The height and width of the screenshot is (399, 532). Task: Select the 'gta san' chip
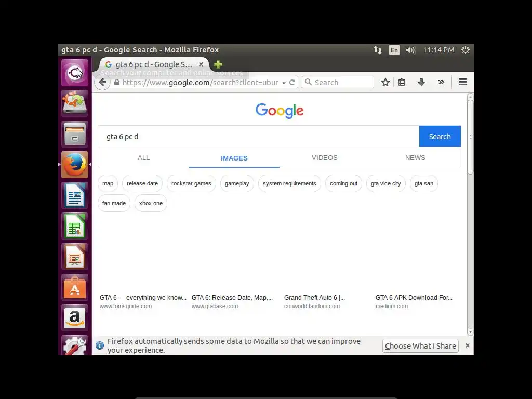tap(424, 183)
